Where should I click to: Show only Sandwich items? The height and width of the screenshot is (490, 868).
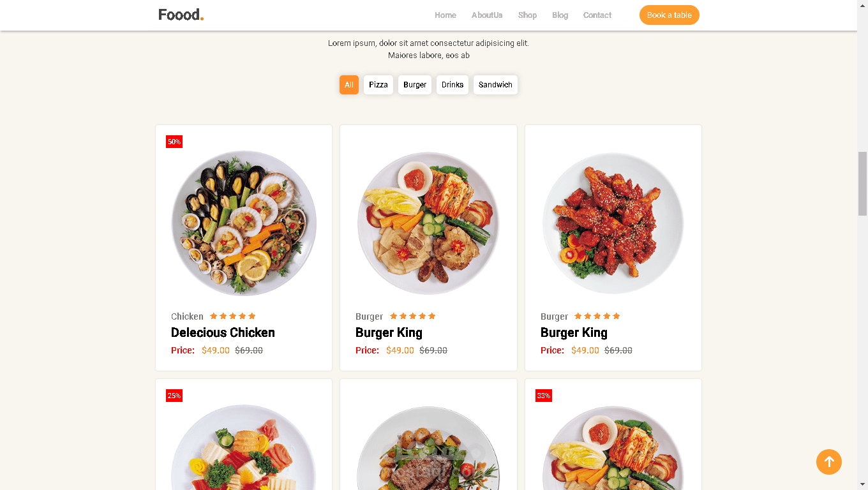[495, 85]
